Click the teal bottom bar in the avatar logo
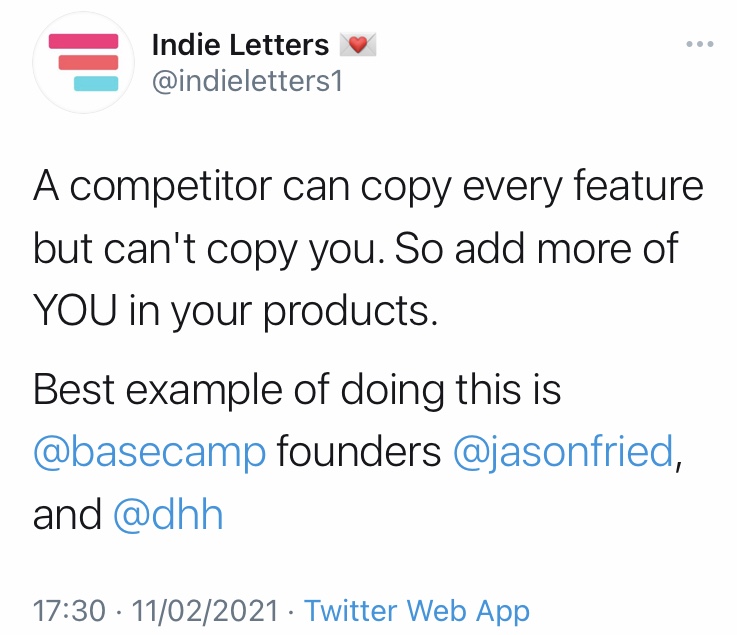Viewport: 737px width, 635px height. click(89, 83)
